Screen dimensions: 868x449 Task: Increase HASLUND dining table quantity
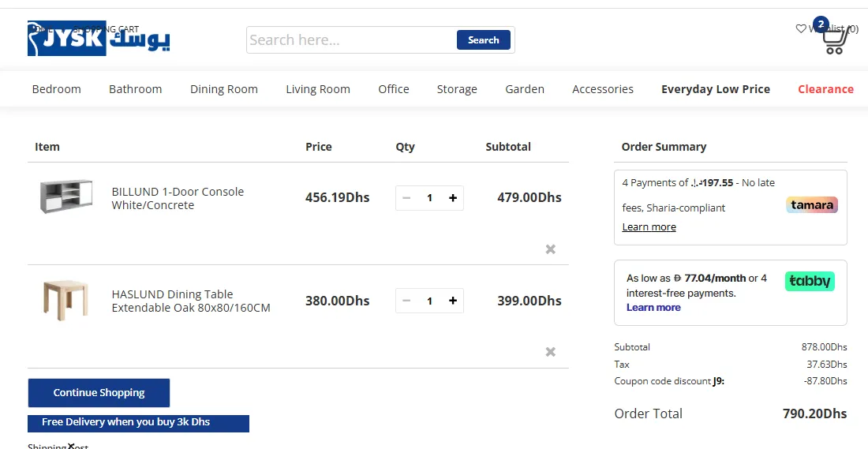(453, 301)
